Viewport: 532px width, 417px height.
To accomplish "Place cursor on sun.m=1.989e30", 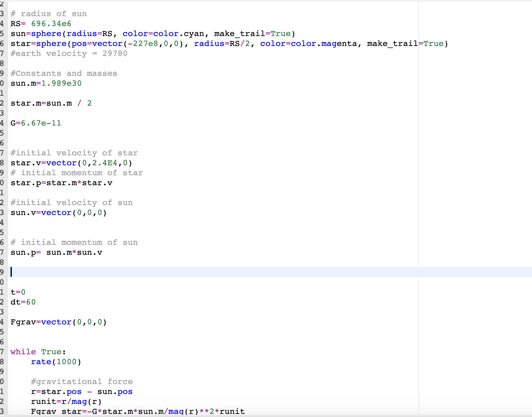I will (x=46, y=83).
